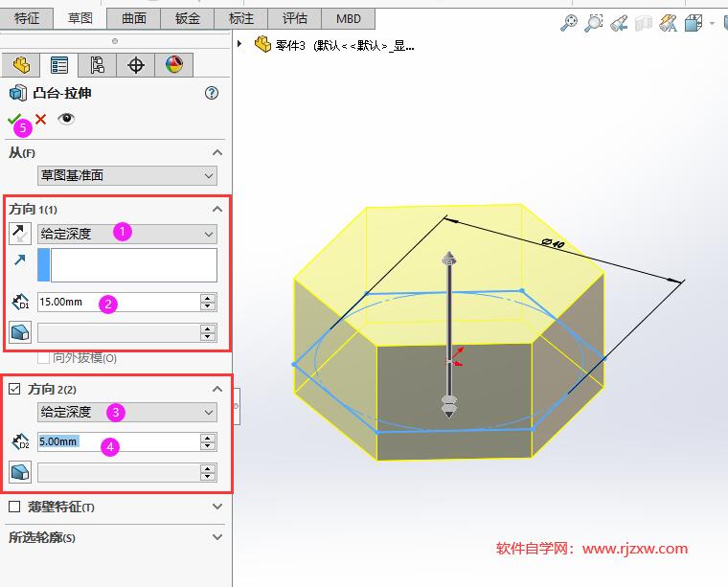The height and width of the screenshot is (587, 728).
Task: Click the direction 2 draft angle field
Action: coord(119,472)
